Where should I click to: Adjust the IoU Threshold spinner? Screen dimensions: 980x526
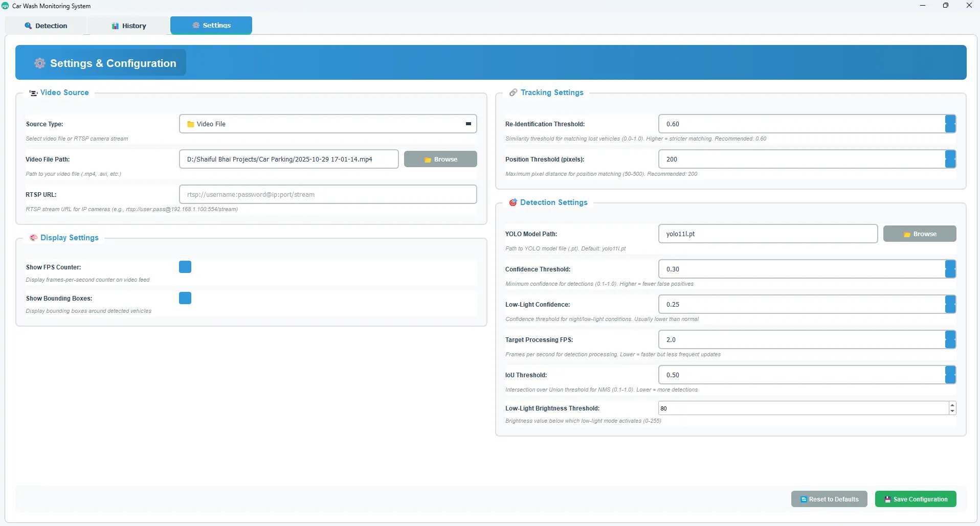tap(950, 375)
